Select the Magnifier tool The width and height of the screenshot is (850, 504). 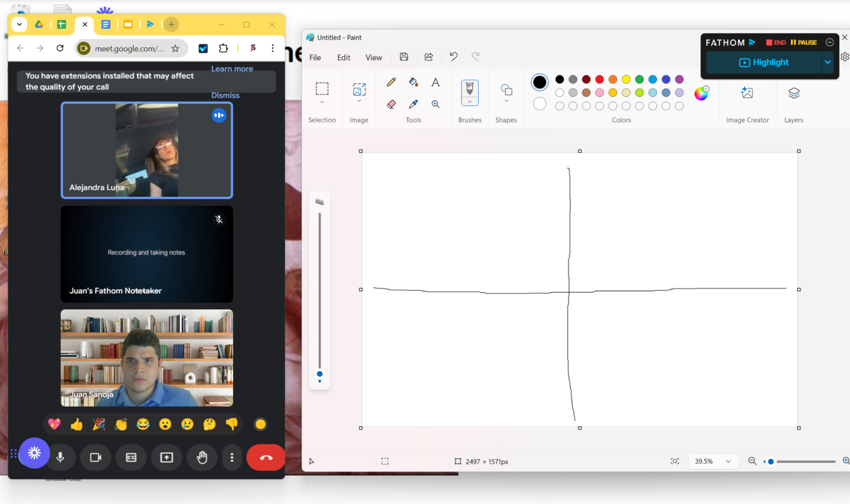click(x=436, y=104)
